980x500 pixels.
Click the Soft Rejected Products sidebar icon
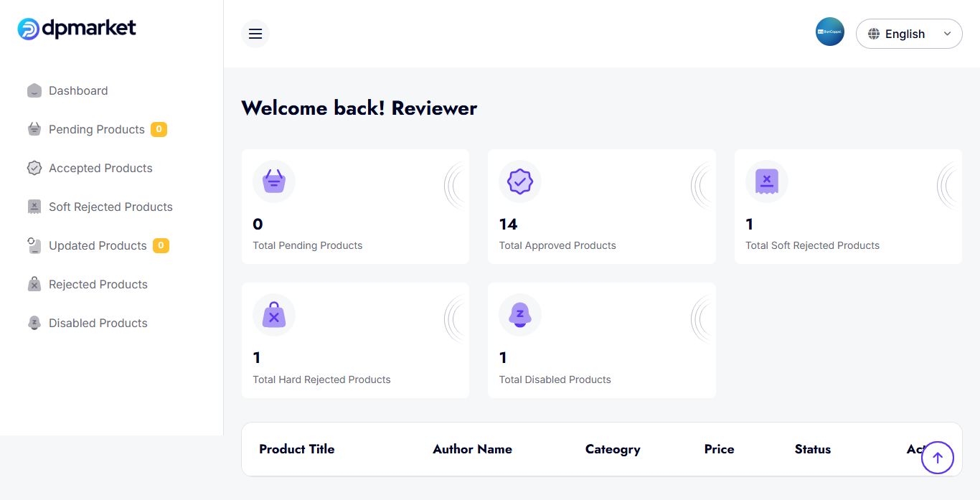[34, 207]
